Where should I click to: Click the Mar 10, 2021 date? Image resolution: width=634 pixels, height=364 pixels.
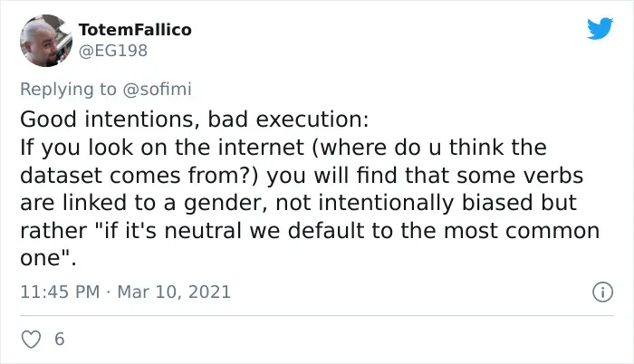point(174,292)
